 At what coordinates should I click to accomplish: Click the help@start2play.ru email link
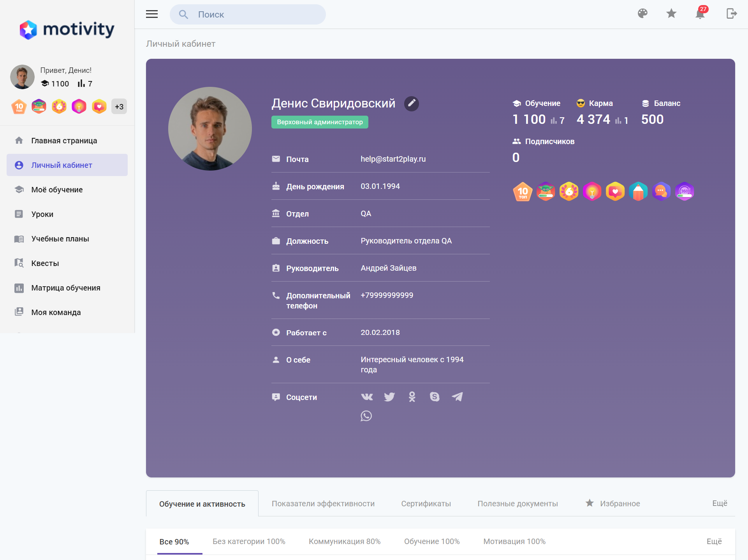coord(393,159)
